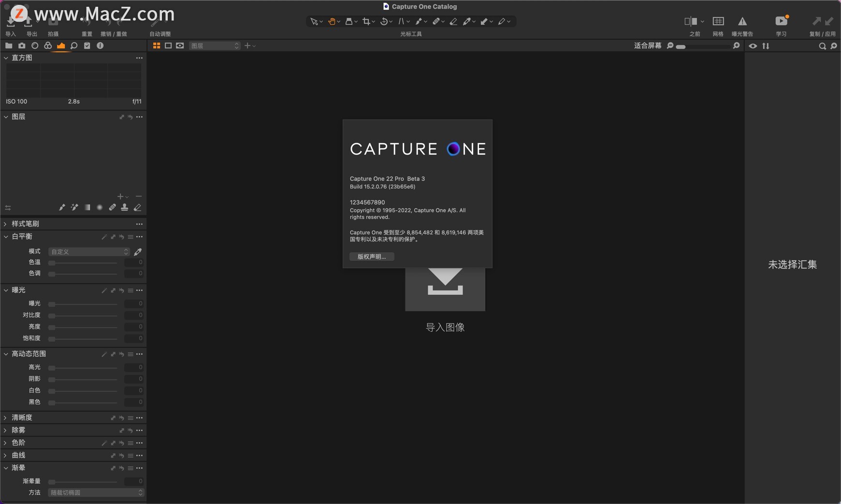The width and height of the screenshot is (841, 504).
Task: Open the Metadata info tool tab
Action: pos(100,45)
